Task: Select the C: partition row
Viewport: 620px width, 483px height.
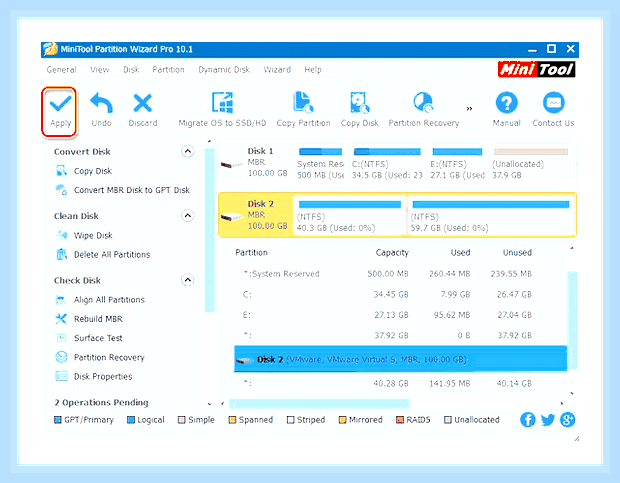Action: 400,294
